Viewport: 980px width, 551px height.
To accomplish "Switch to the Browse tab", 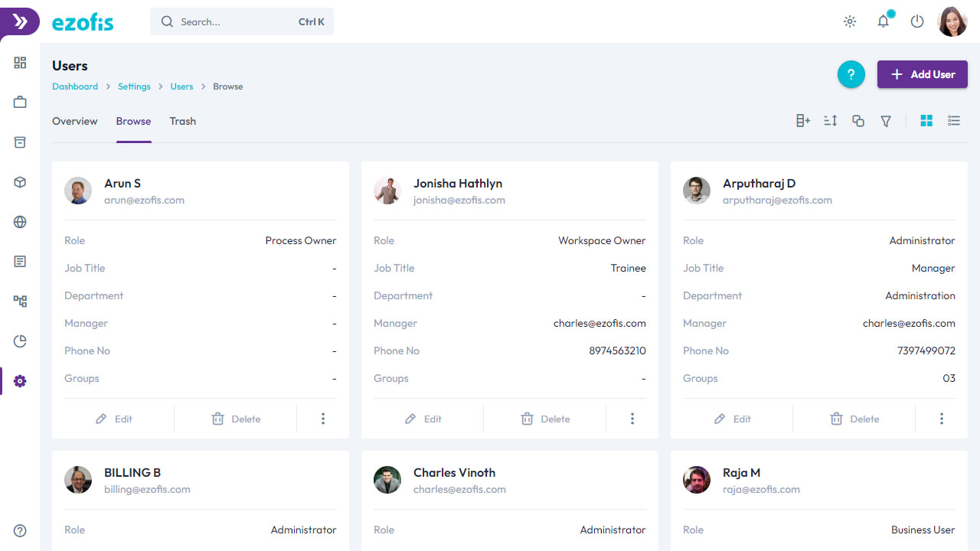I will [x=134, y=121].
